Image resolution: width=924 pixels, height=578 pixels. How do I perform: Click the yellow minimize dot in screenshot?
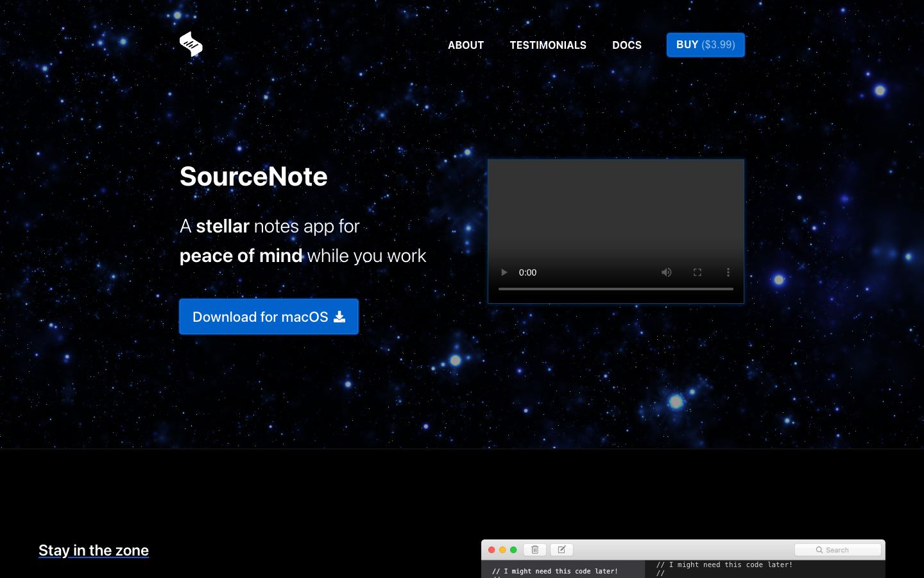(x=502, y=550)
